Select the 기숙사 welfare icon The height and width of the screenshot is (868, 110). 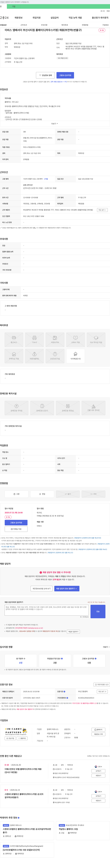point(34,340)
